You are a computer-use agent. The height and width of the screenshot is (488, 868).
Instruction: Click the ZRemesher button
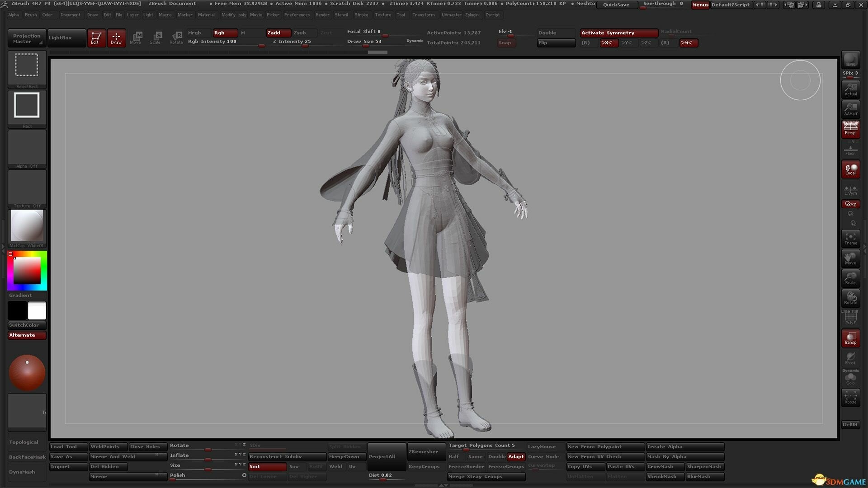click(426, 451)
